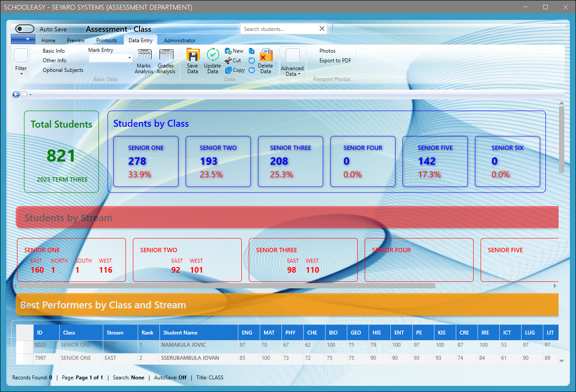Click the Cut scissors icon

coord(228,61)
